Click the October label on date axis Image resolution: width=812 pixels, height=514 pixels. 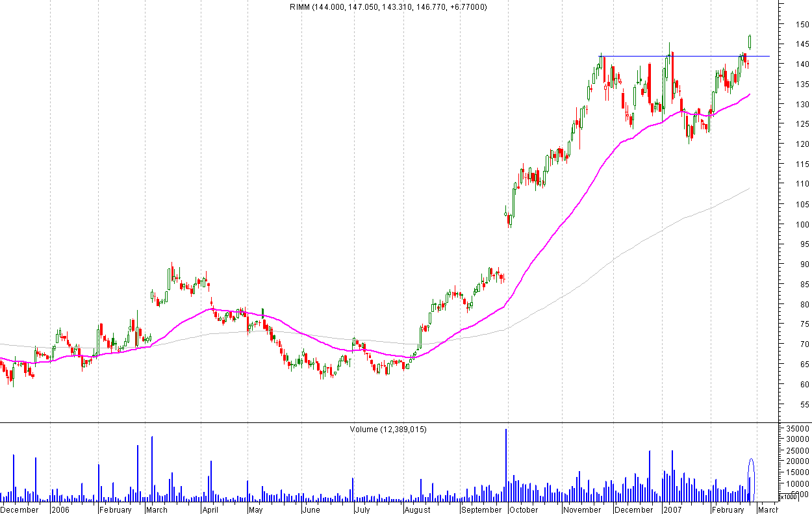click(x=524, y=509)
